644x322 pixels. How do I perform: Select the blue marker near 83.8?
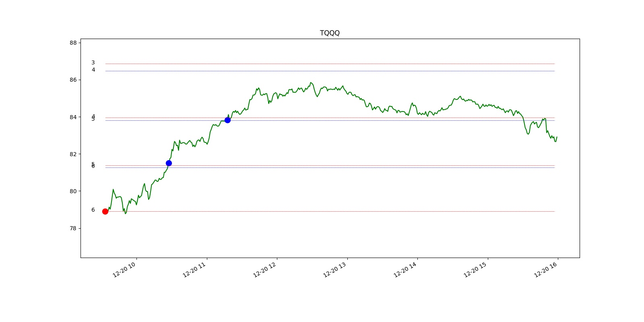coord(227,120)
